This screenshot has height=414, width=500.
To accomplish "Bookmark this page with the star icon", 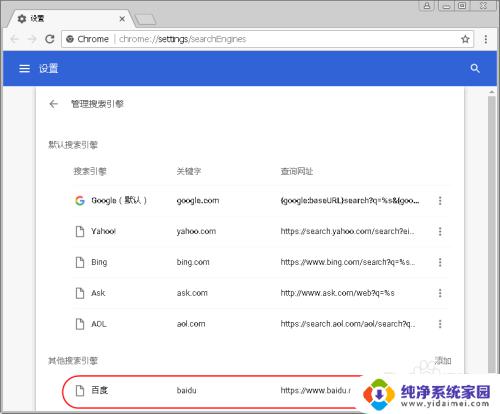I will tap(465, 39).
